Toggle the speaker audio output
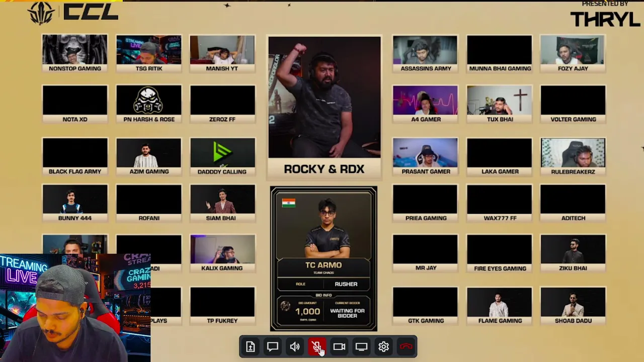Image resolution: width=644 pixels, height=362 pixels. pyautogui.click(x=295, y=346)
